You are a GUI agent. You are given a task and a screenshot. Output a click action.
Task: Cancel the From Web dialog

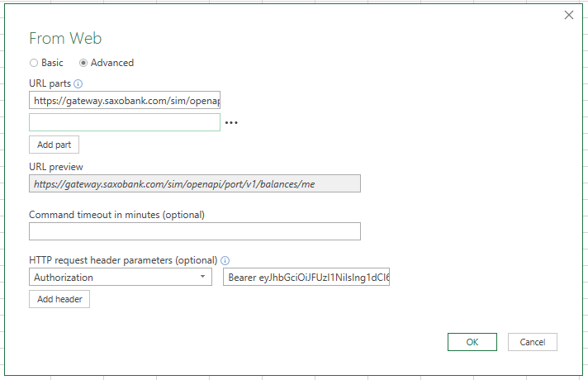(532, 342)
